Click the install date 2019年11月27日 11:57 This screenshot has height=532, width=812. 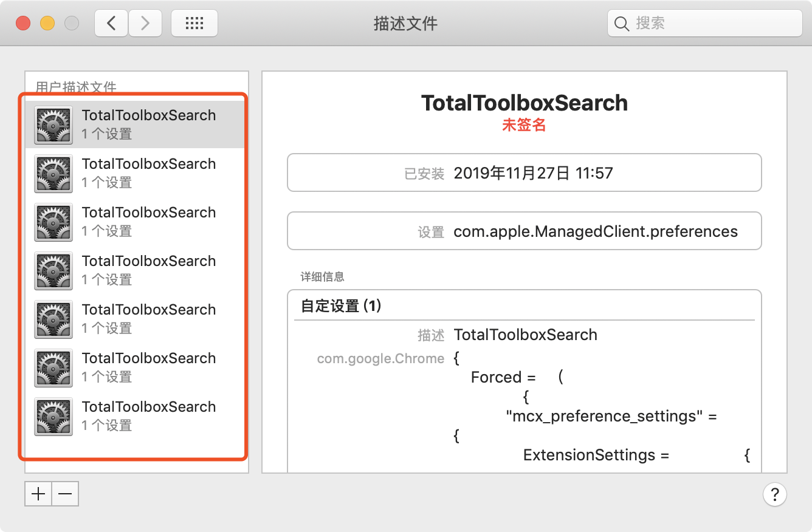pos(533,173)
